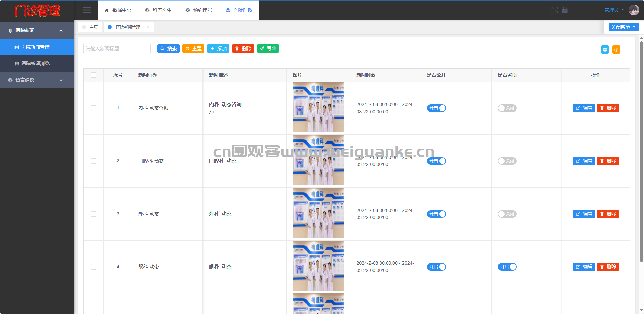Delete the 口腔科-动态 news row
The width and height of the screenshot is (644, 314).
(x=608, y=161)
